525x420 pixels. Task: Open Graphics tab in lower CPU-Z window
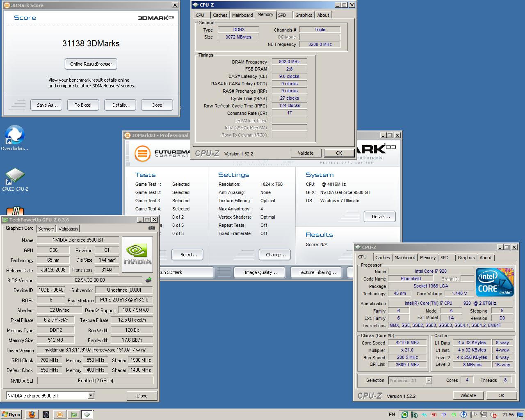466,258
